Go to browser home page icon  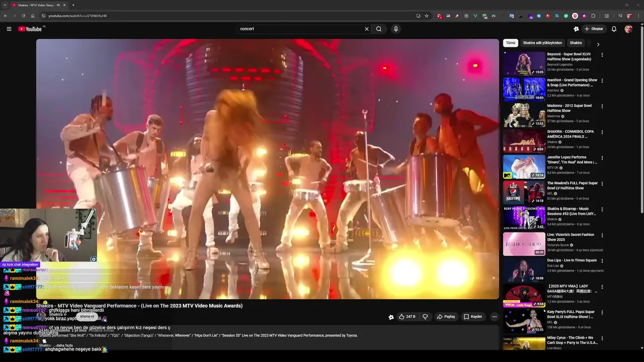pyautogui.click(x=33, y=16)
